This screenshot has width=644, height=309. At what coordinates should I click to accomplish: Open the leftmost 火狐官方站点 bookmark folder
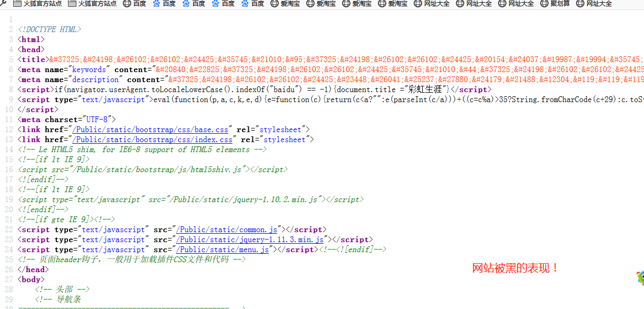38,4
